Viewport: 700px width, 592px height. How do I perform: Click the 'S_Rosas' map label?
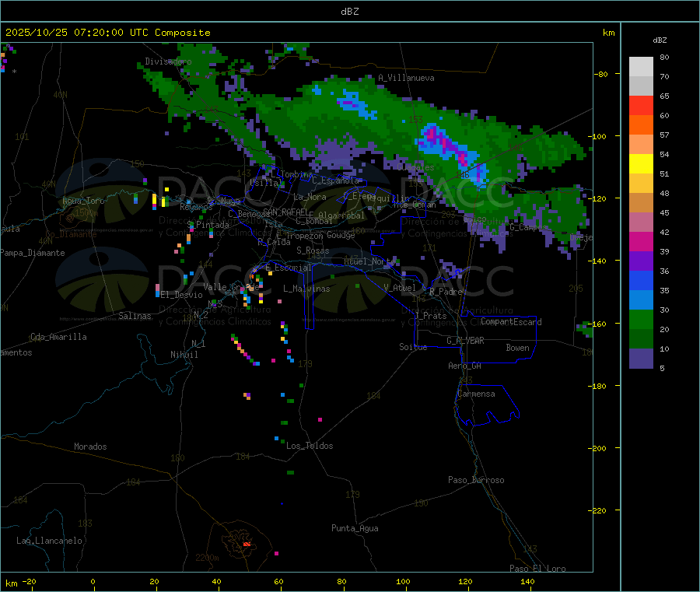pos(313,250)
